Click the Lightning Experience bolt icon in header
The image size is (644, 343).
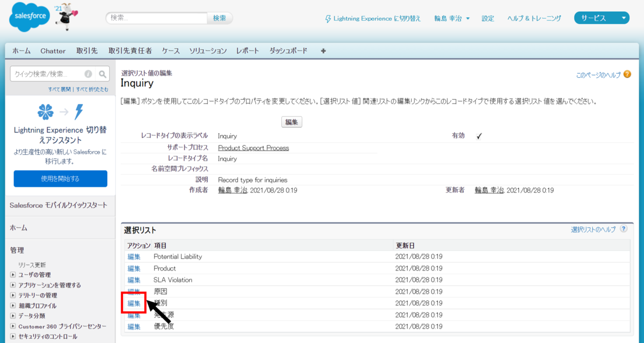328,19
